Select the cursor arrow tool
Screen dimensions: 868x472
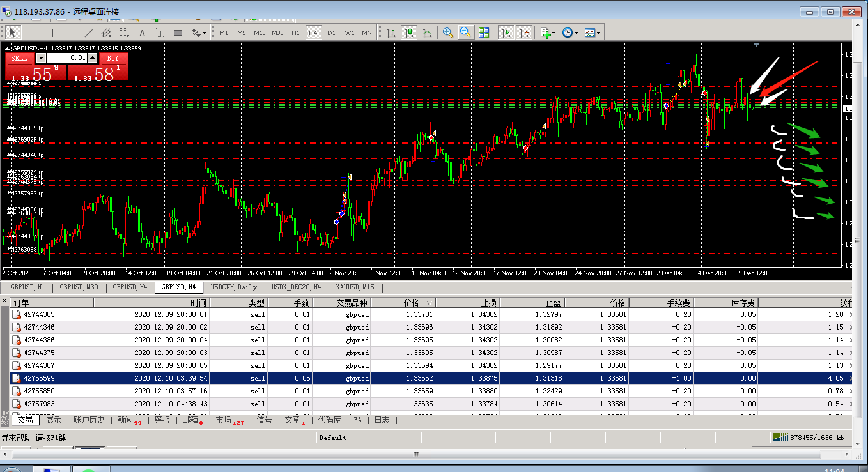click(x=12, y=33)
